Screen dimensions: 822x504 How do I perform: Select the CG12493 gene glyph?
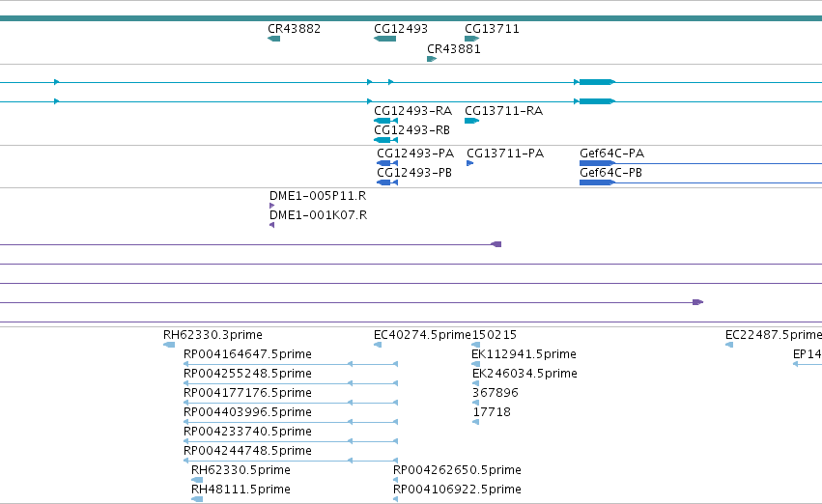click(x=384, y=39)
